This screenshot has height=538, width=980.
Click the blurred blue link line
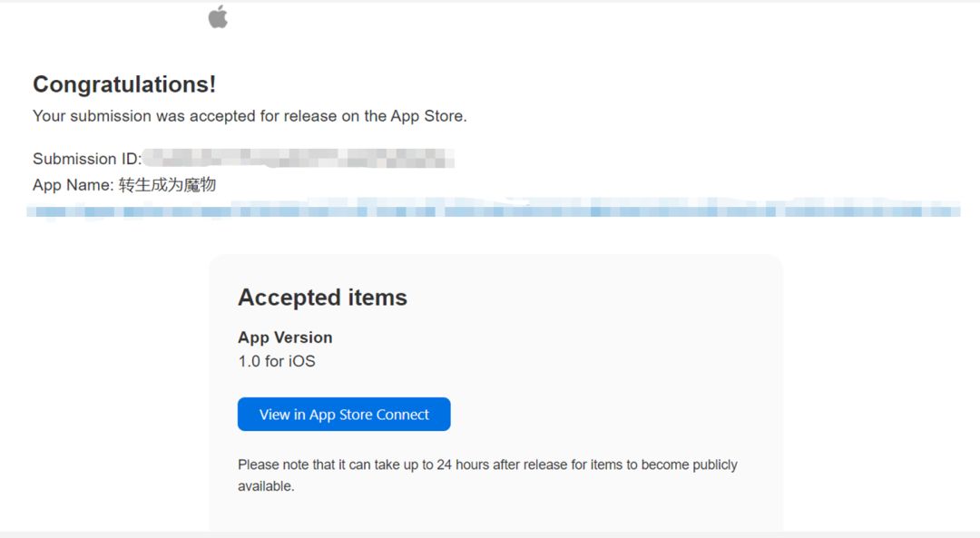point(493,211)
